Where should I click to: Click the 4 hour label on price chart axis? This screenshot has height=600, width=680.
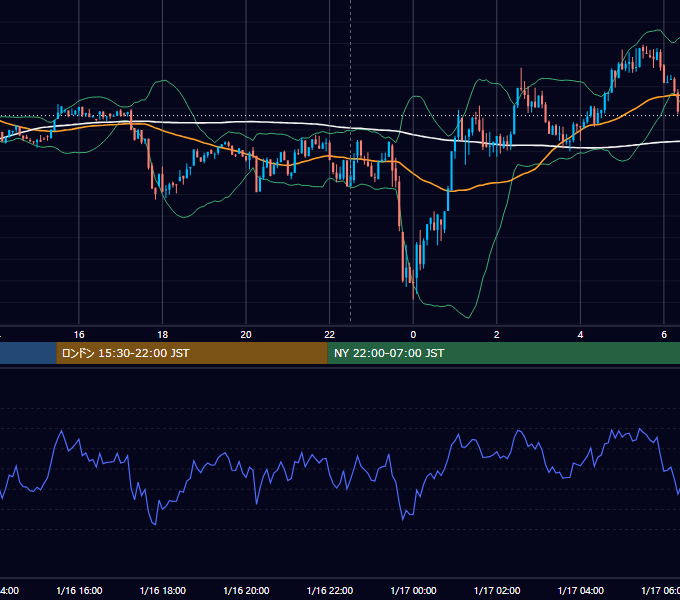coord(580,335)
